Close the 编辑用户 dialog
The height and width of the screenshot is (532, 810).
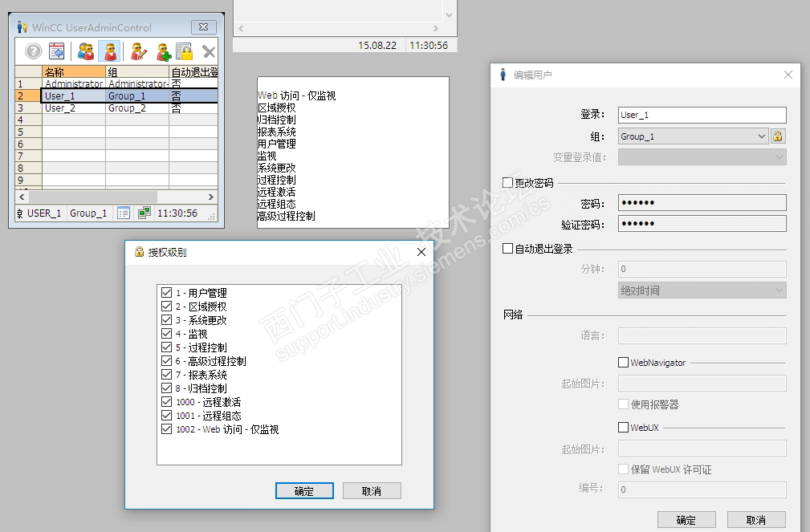point(788,75)
